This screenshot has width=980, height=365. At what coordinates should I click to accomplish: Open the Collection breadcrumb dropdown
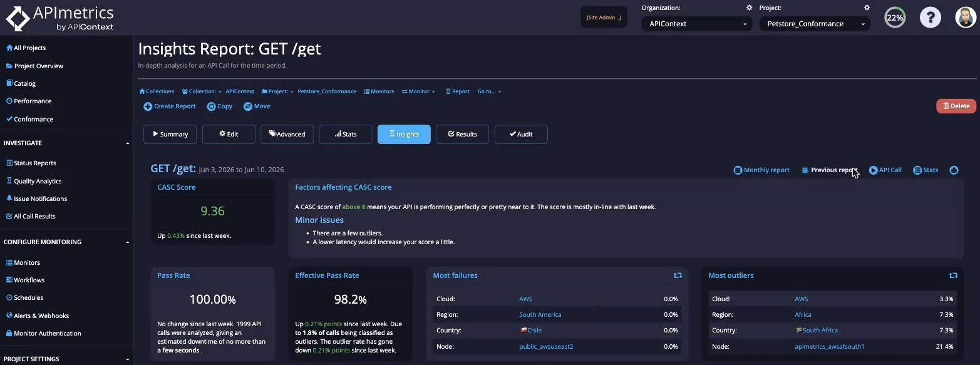coord(202,91)
